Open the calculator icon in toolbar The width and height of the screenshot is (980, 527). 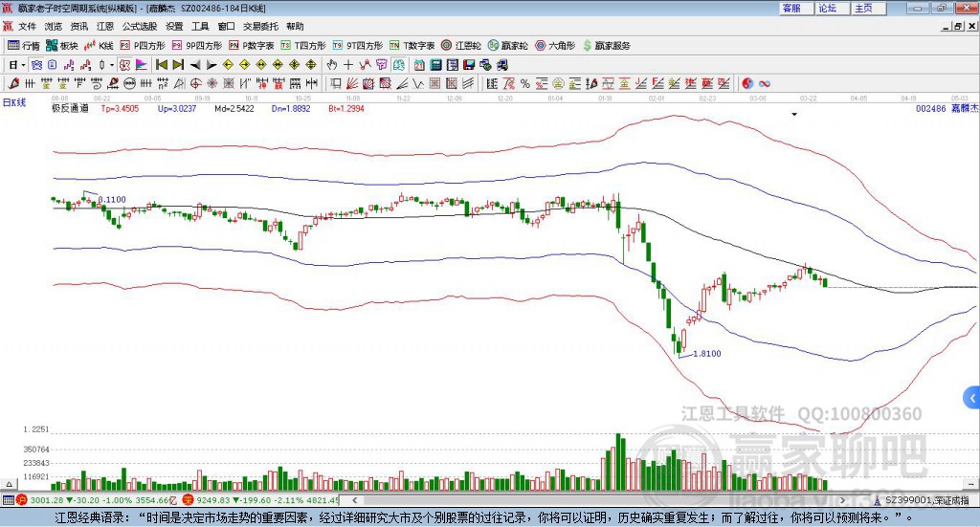435,65
